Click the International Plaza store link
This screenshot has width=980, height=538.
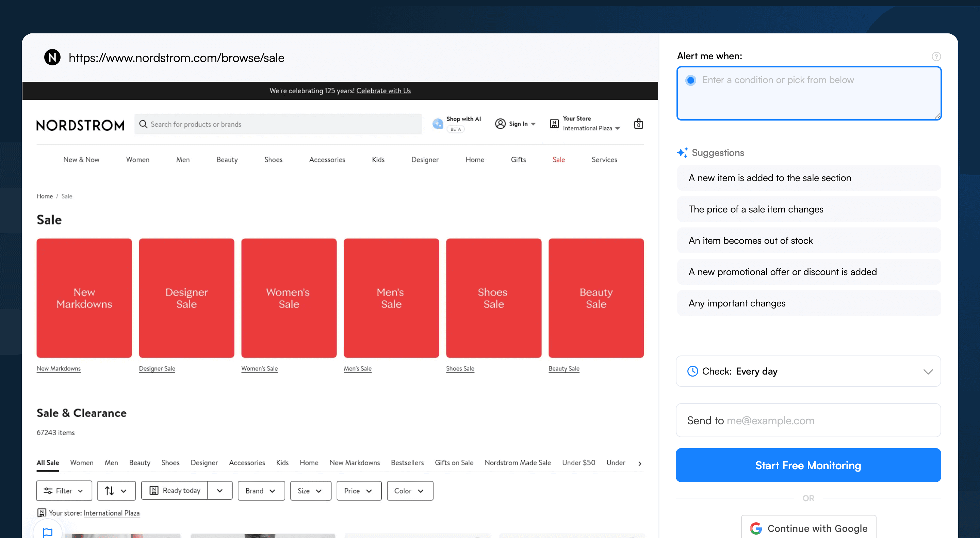112,513
